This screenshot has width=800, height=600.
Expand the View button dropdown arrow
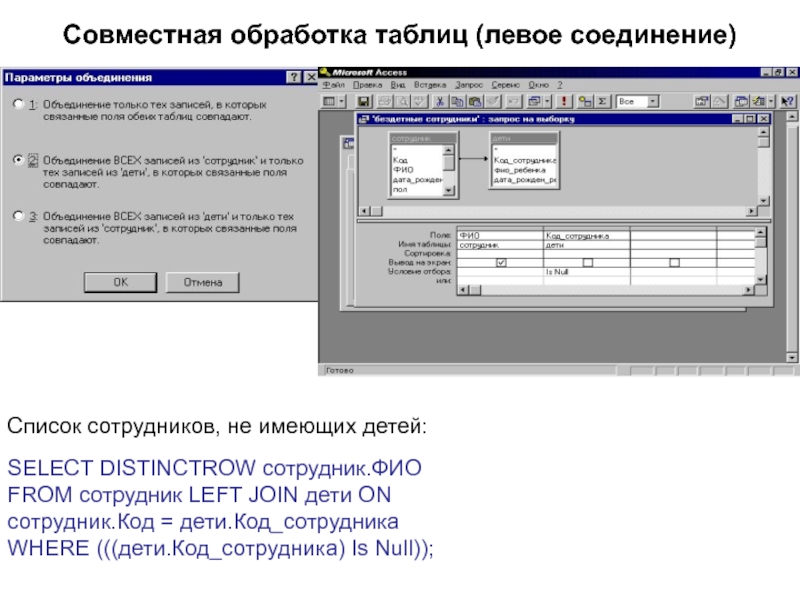pyautogui.click(x=342, y=101)
